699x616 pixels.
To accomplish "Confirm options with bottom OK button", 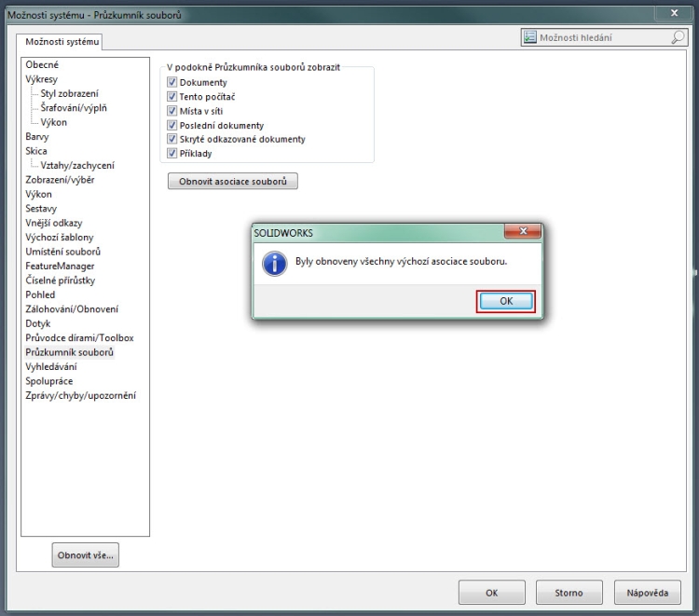I will tap(492, 593).
